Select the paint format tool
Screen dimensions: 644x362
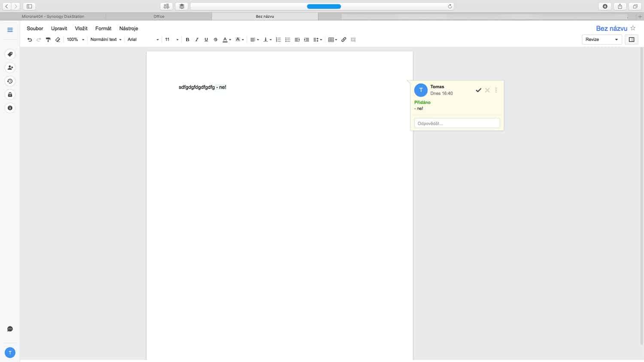click(48, 39)
